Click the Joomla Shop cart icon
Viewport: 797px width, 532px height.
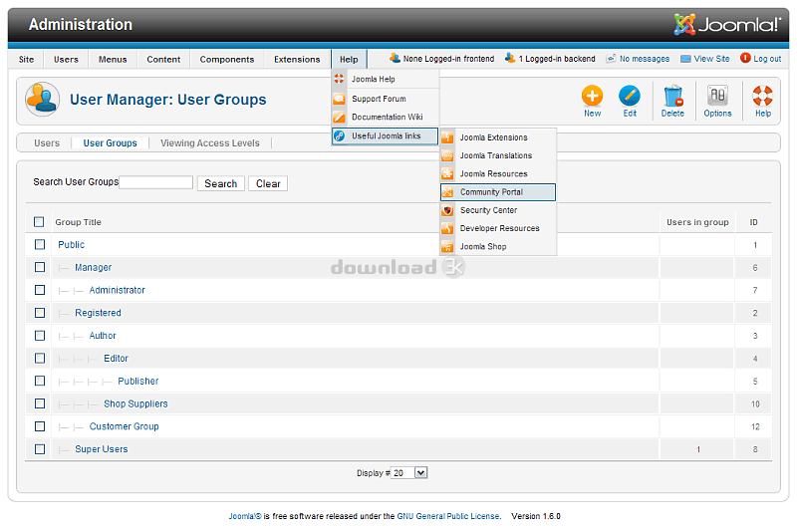(447, 246)
